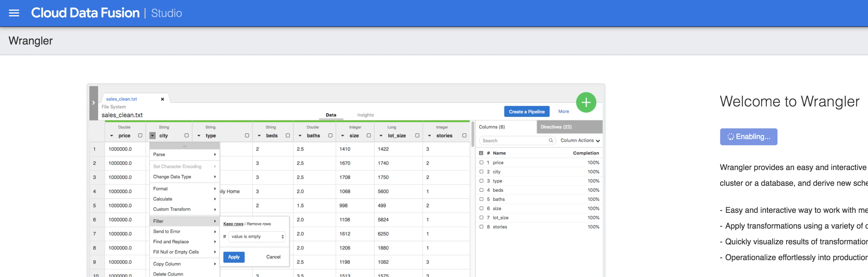Click the search magnifier icon in Columns panel
This screenshot has height=277, width=868.
click(551, 141)
